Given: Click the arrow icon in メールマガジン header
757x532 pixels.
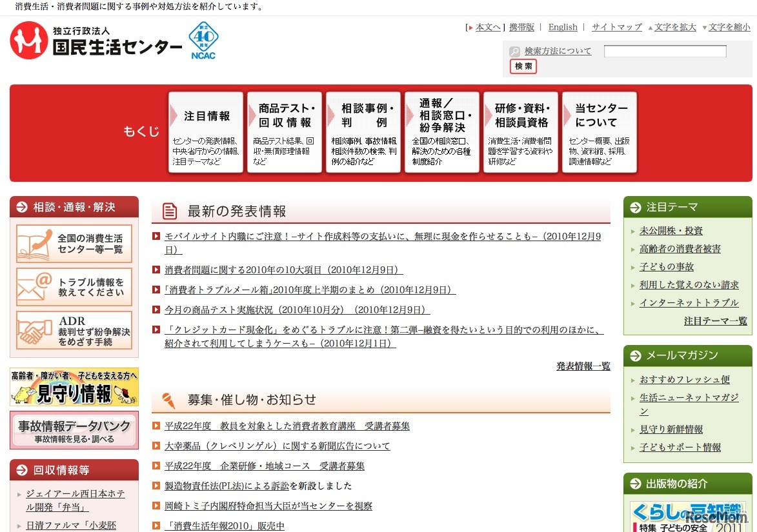Looking at the screenshot, I should (x=635, y=355).
